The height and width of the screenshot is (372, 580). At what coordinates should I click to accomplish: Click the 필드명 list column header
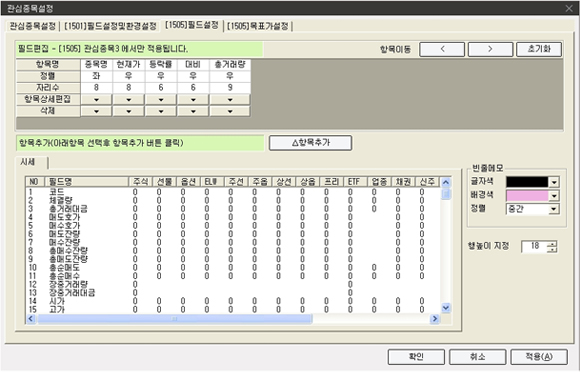tap(86, 182)
